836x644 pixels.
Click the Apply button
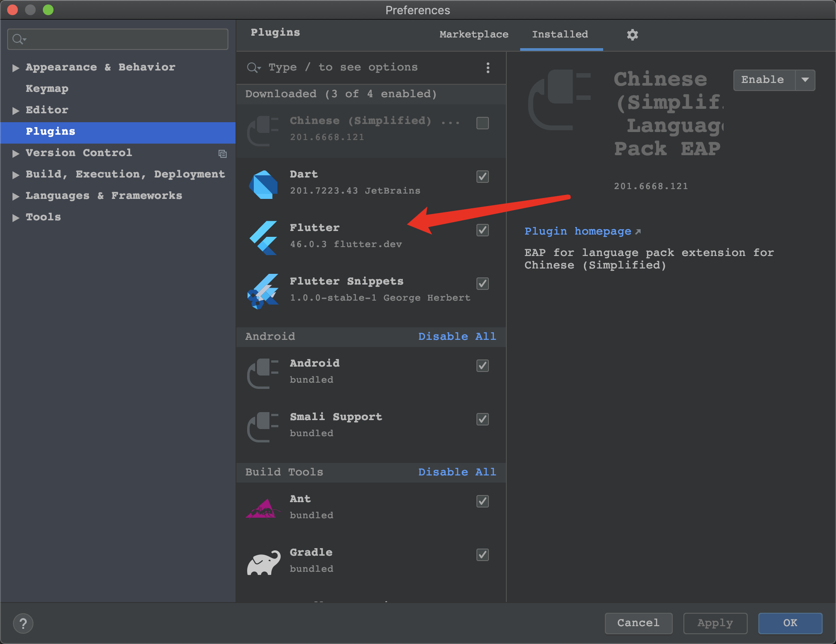click(715, 623)
